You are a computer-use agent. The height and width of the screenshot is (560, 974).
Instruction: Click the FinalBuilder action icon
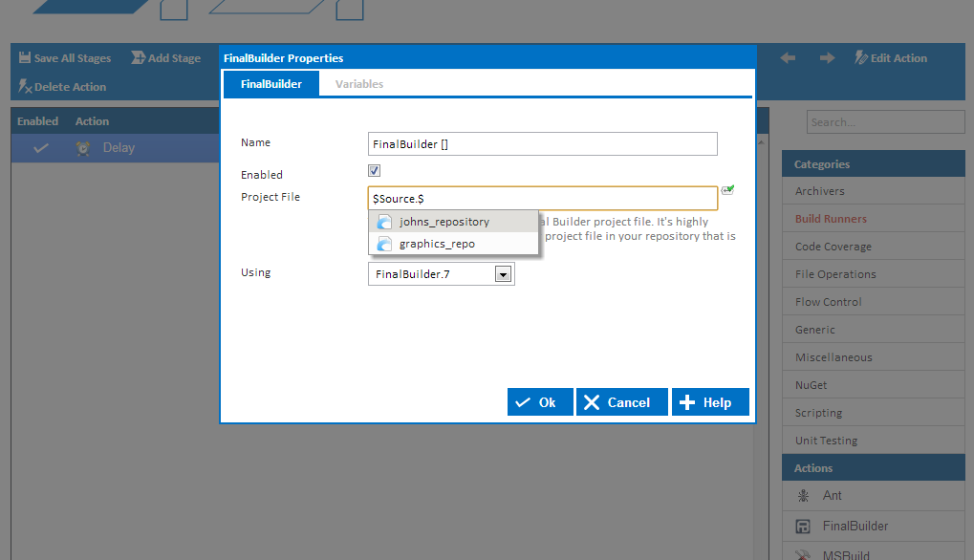pos(803,527)
